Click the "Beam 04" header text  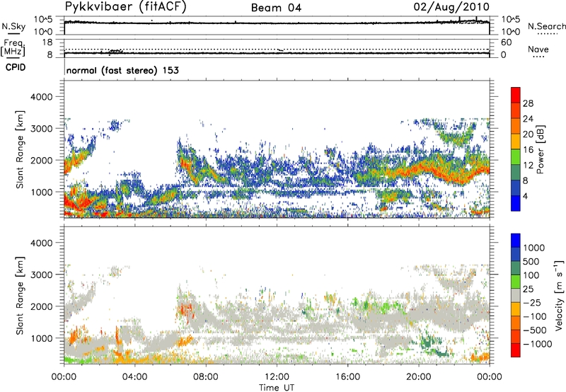(x=276, y=8)
